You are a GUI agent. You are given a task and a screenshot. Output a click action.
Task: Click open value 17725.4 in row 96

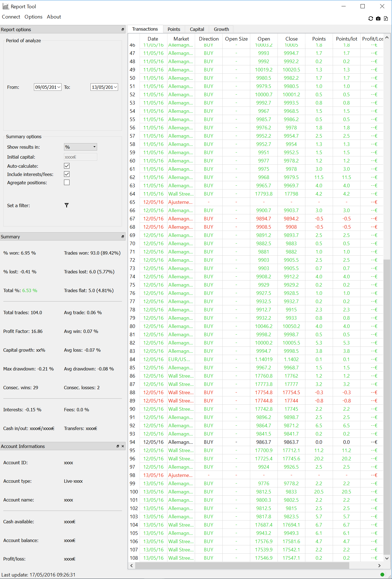(x=264, y=459)
